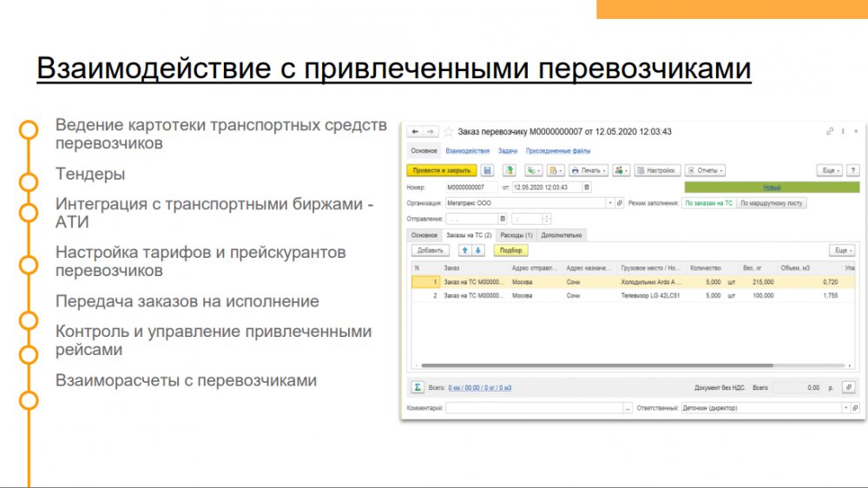Click the table's horizontal scrollbar

pos(625,366)
